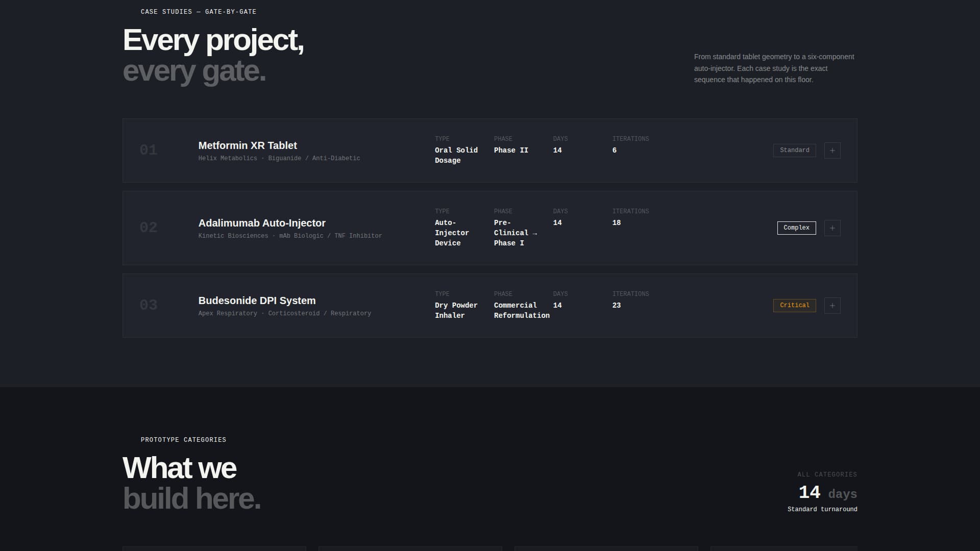This screenshot has width=980, height=551.
Task: Click the Standard complexity badge
Action: click(x=794, y=151)
